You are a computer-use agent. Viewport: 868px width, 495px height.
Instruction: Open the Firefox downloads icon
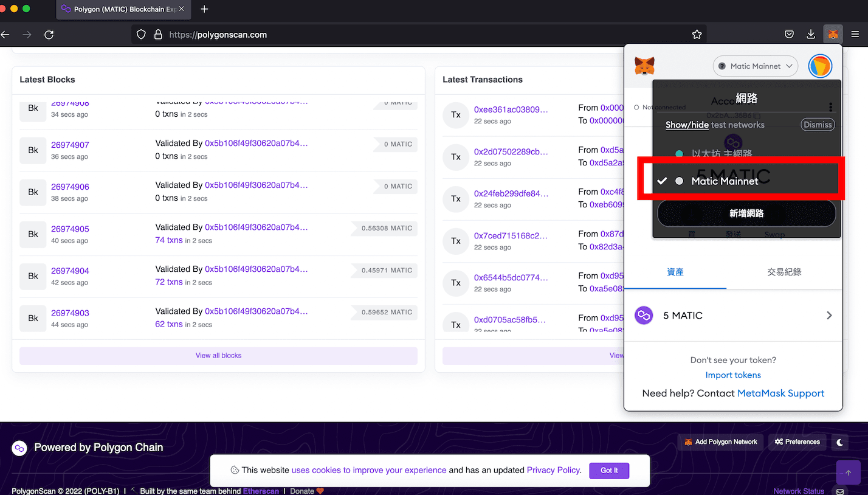pyautogui.click(x=811, y=35)
